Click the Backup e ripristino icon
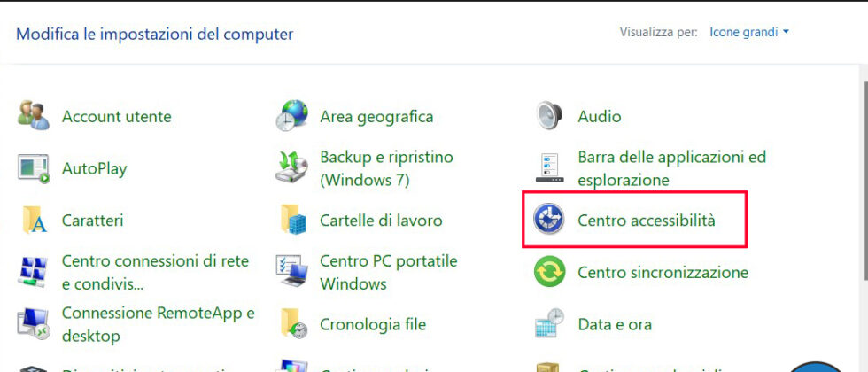Viewport: 868px width, 372px height. 292,168
